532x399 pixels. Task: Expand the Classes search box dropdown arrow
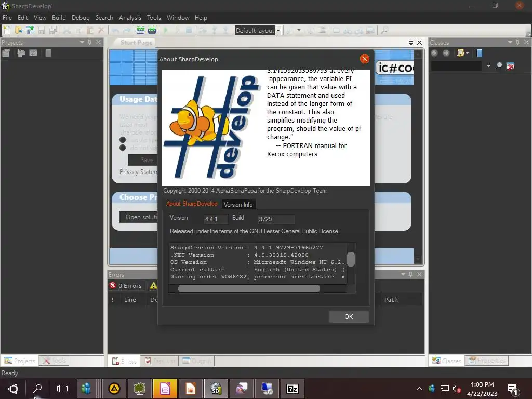point(488,66)
